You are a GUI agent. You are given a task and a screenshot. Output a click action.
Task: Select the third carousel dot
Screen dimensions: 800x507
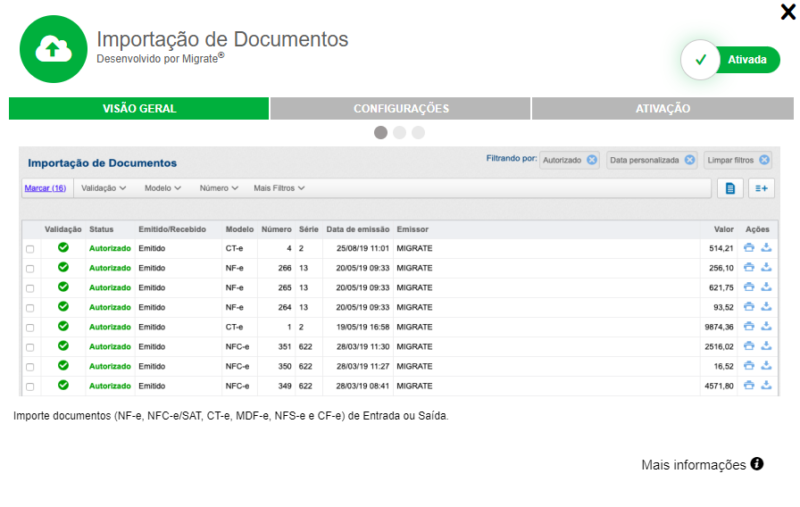coord(418,133)
